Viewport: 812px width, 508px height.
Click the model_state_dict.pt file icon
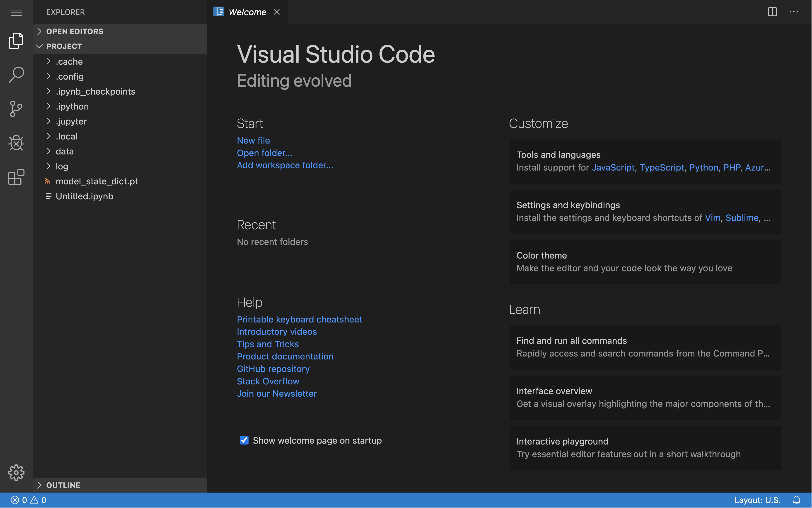[x=48, y=181]
